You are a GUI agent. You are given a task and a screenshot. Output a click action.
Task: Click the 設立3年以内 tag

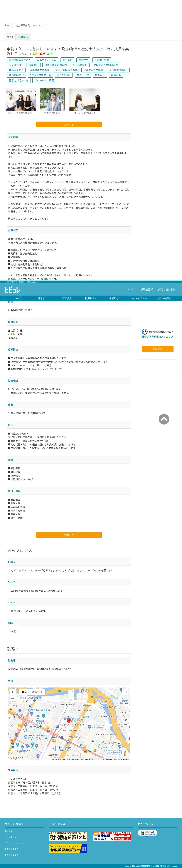click(x=64, y=75)
